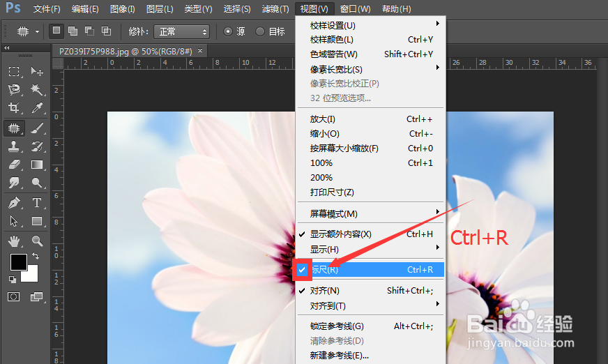The width and height of the screenshot is (608, 364).
Task: Toggle 标尺 (Rulers) menu item
Action: click(370, 269)
